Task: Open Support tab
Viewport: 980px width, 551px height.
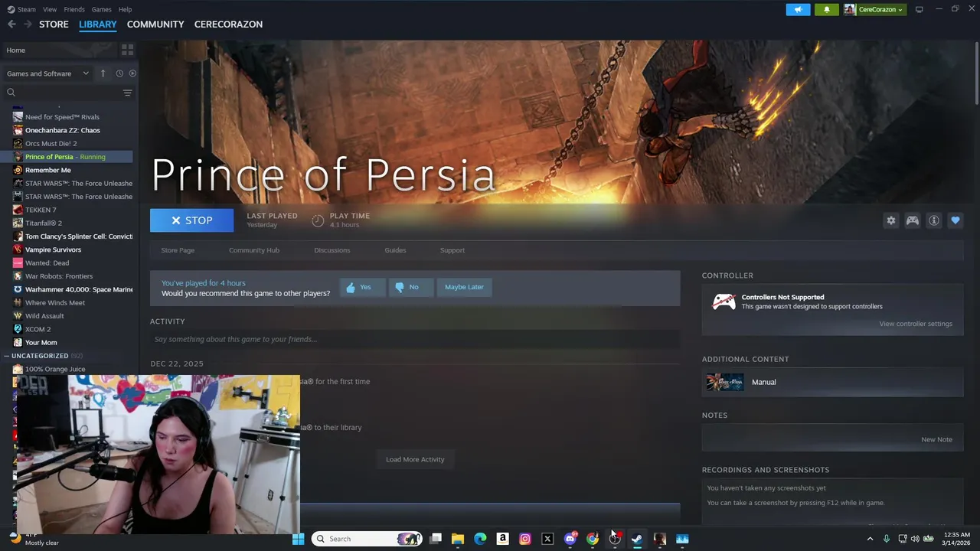Action: (x=452, y=250)
